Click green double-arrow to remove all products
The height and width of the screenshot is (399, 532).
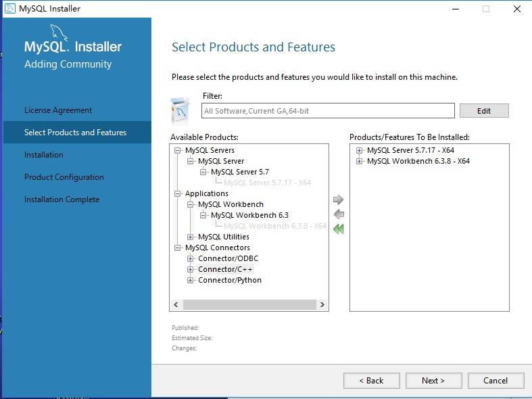pos(339,229)
